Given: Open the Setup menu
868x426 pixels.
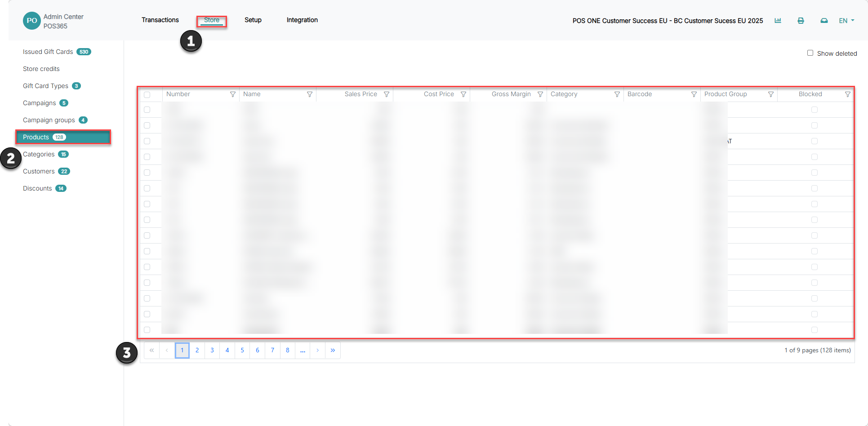Looking at the screenshot, I should tap(253, 20).
